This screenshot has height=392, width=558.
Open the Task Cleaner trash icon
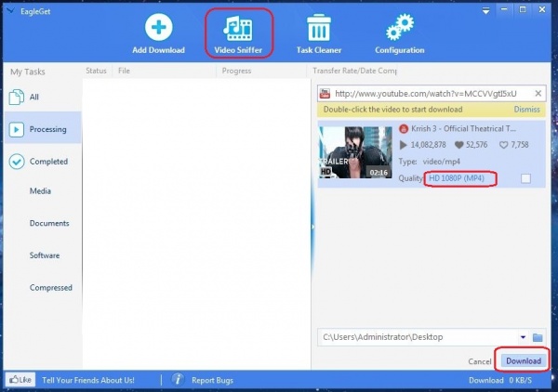(x=319, y=27)
